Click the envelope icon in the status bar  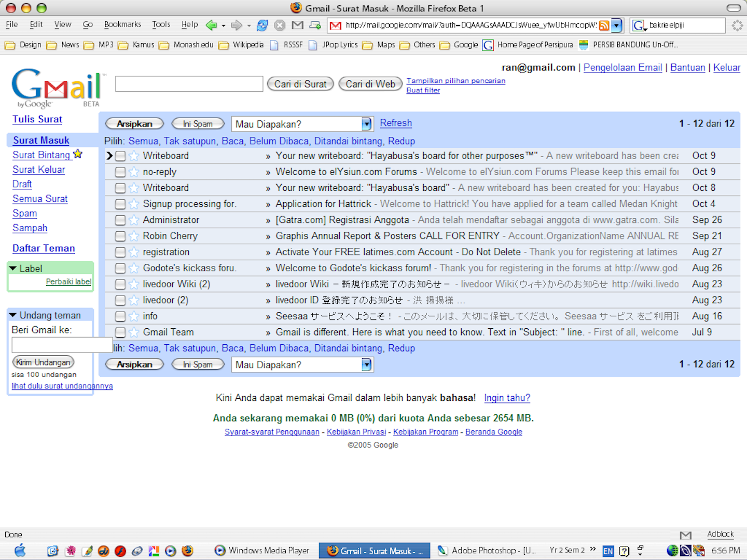686,535
